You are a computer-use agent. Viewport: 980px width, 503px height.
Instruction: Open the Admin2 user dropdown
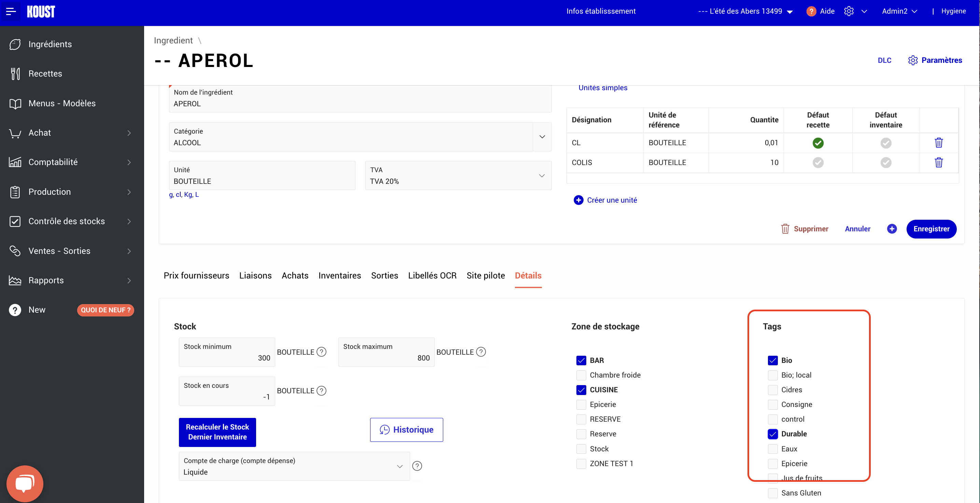tap(899, 11)
